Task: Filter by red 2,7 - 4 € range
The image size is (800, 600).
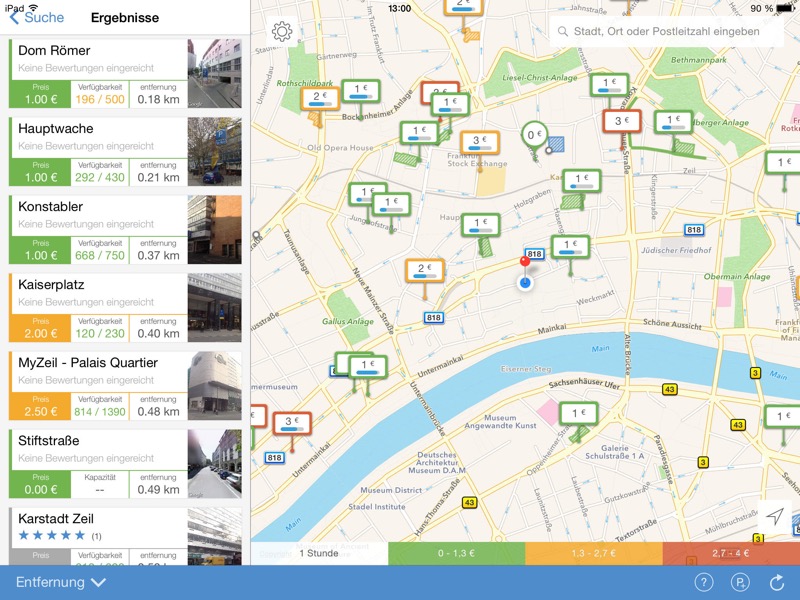Action: [731, 553]
